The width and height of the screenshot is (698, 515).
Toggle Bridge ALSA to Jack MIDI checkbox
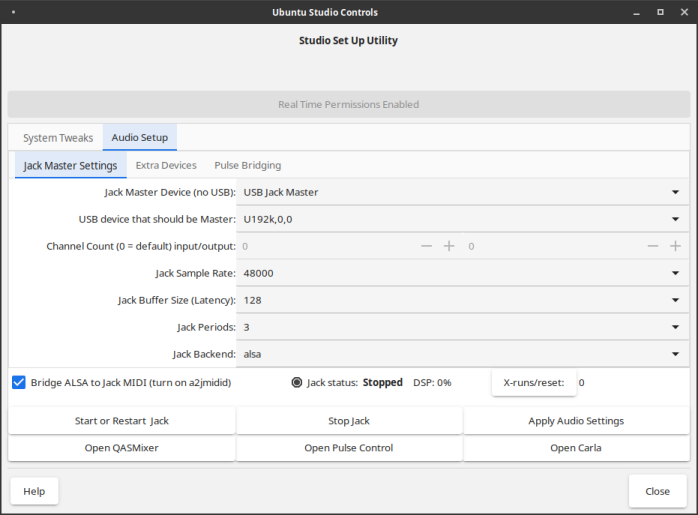[x=19, y=382]
